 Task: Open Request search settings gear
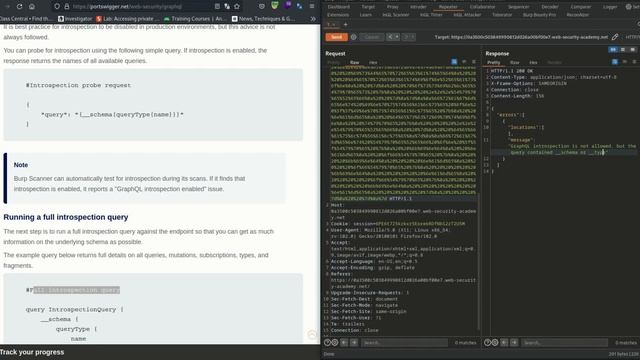pos(335,343)
